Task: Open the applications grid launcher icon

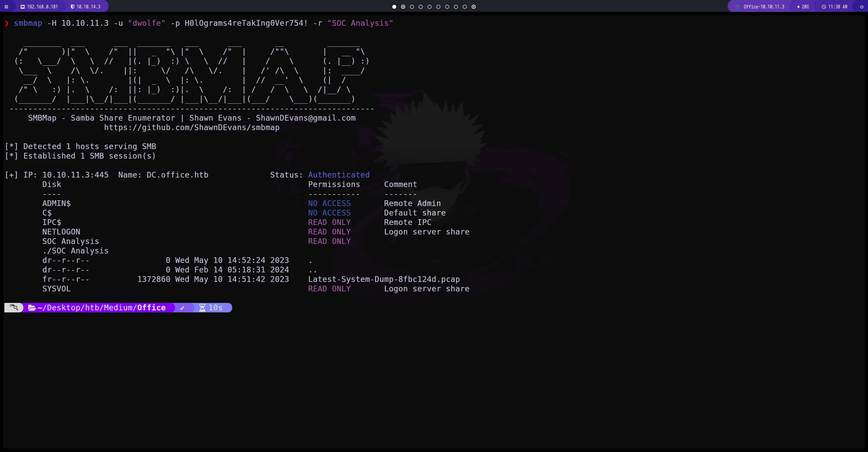Action: pos(6,7)
